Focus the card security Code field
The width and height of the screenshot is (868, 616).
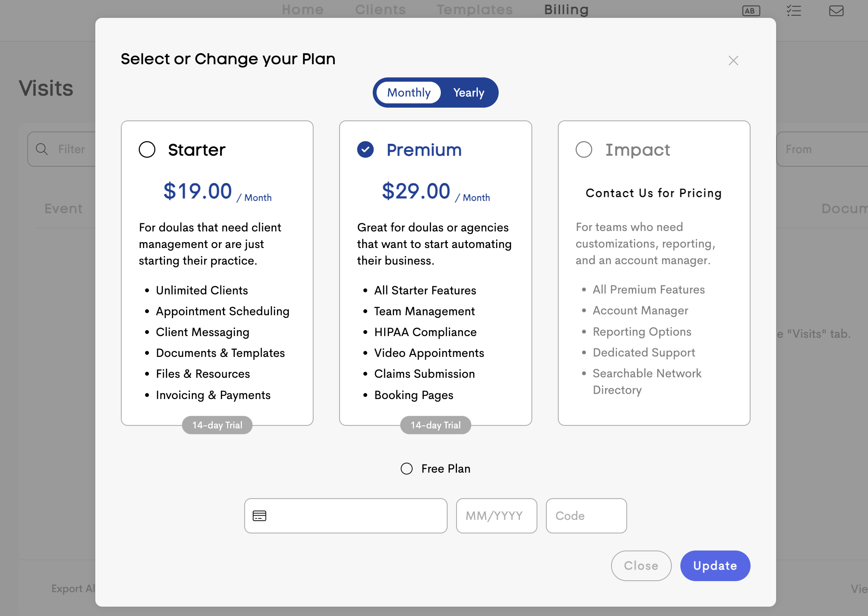(x=586, y=516)
